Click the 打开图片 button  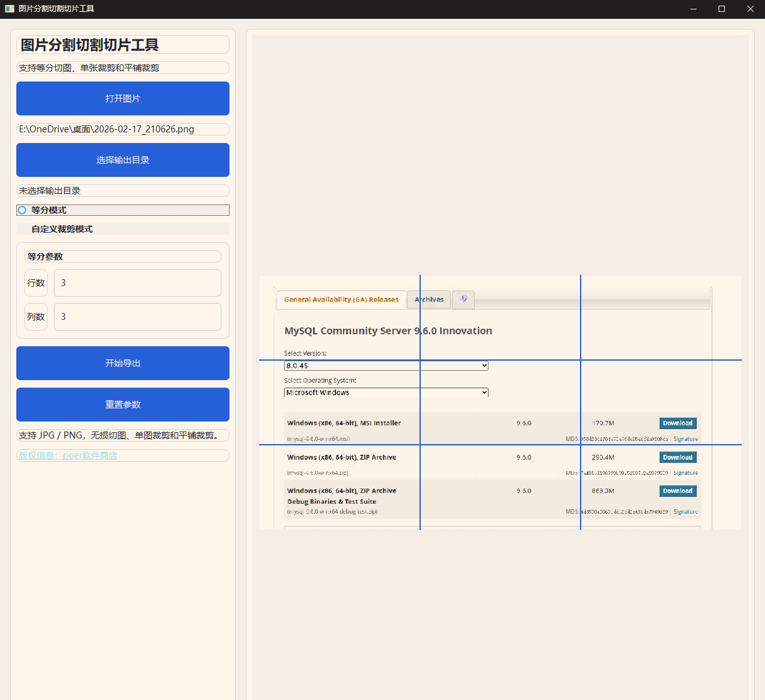point(123,98)
